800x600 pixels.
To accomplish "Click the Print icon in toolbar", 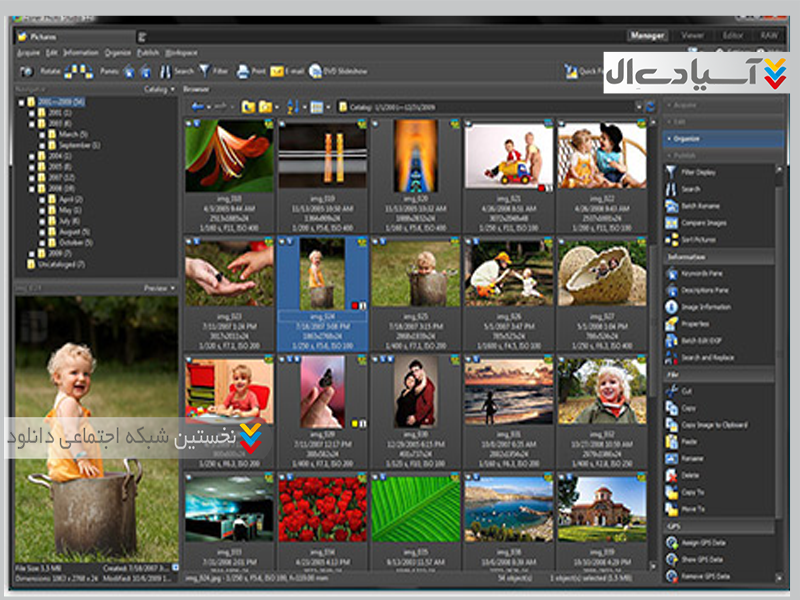I will tap(245, 71).
